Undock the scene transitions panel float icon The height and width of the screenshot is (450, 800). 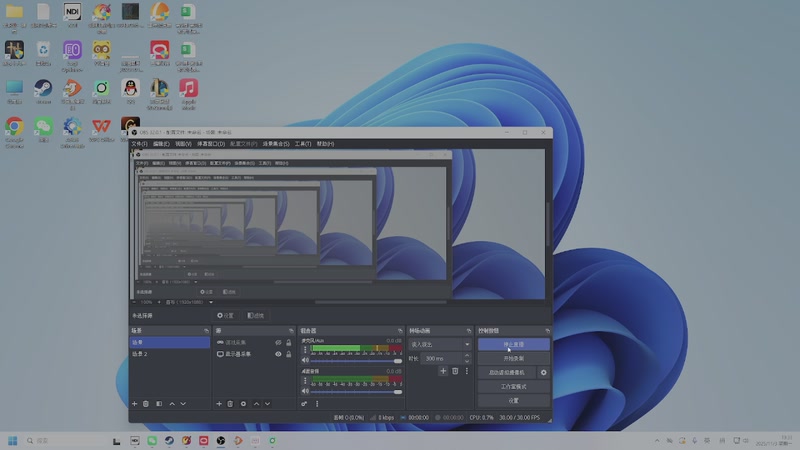pyautogui.click(x=469, y=331)
